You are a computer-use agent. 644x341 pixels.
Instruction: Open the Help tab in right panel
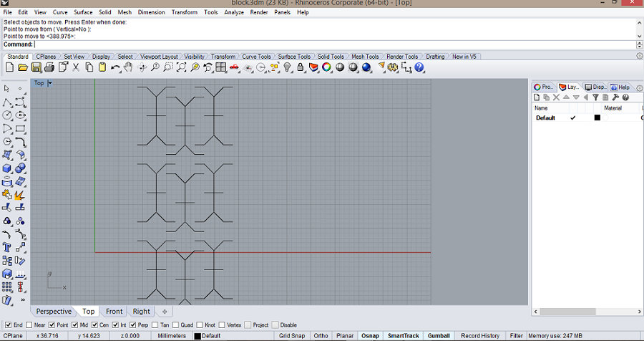tap(620, 87)
